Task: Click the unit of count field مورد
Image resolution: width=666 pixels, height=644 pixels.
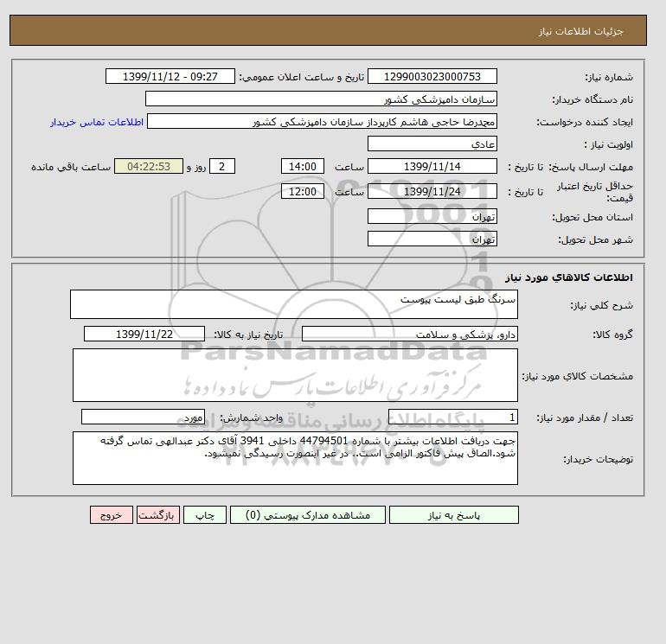Action: click(x=143, y=418)
